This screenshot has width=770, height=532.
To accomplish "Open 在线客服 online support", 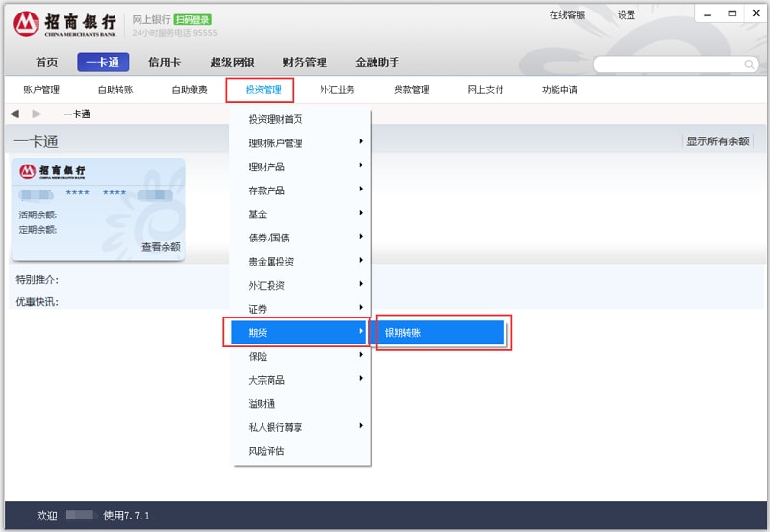I will click(567, 15).
